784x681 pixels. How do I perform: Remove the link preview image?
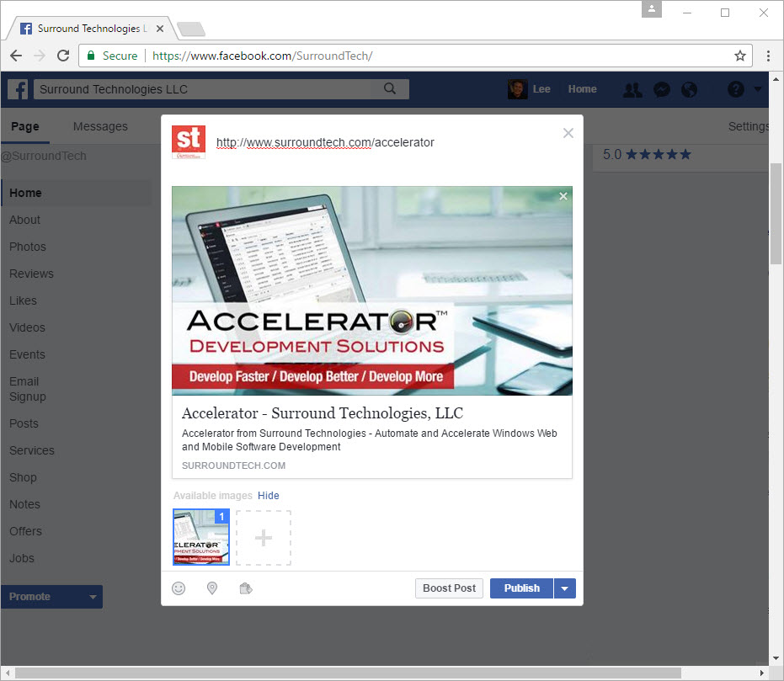point(563,196)
